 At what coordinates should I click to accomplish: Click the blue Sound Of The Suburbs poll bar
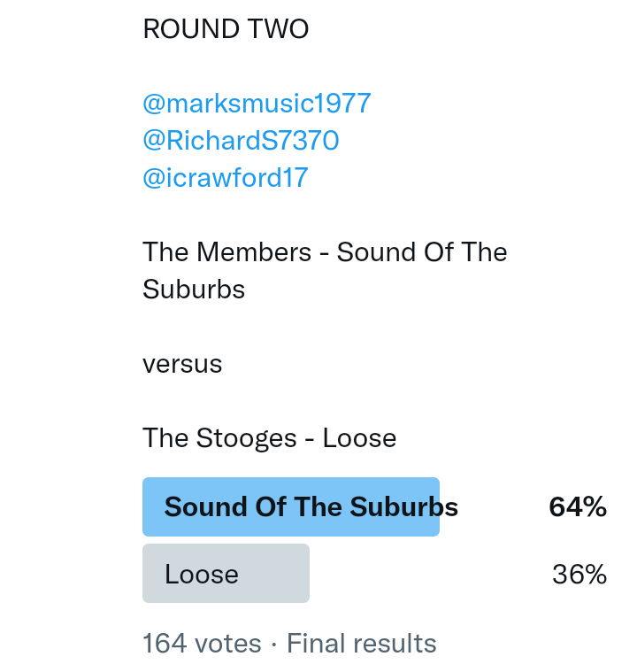[x=290, y=506]
